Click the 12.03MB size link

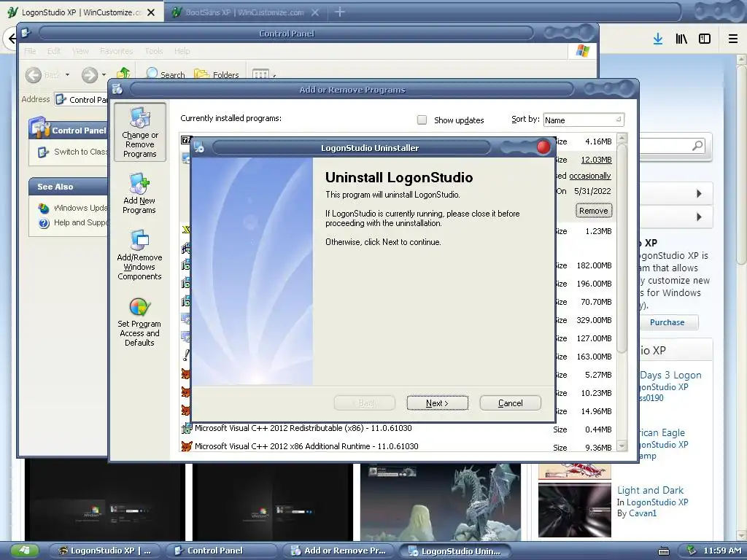coord(596,160)
